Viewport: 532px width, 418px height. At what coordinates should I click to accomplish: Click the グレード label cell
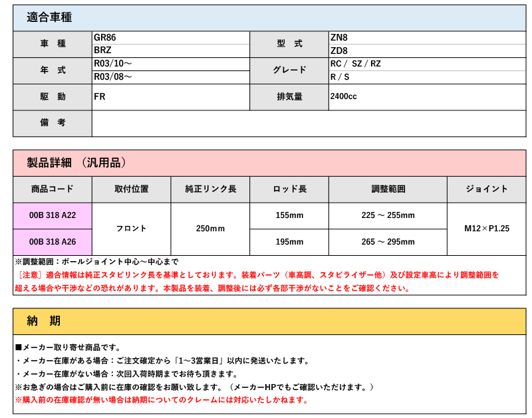(x=289, y=70)
